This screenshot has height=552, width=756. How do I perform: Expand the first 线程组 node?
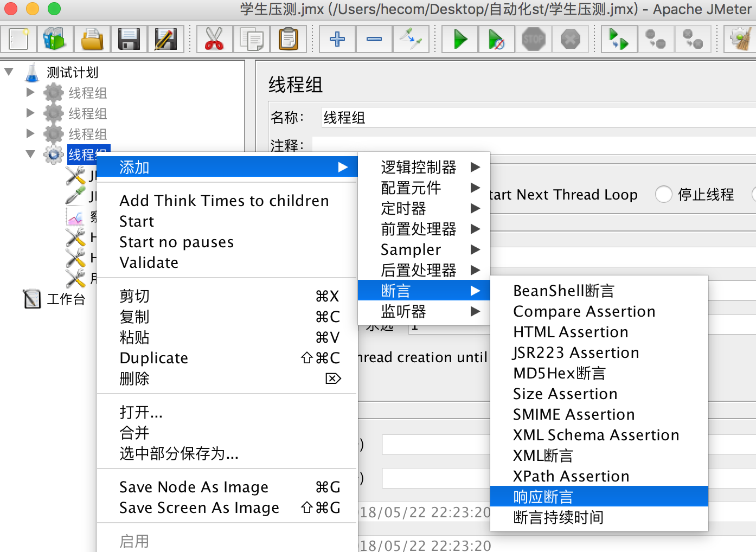(x=30, y=92)
